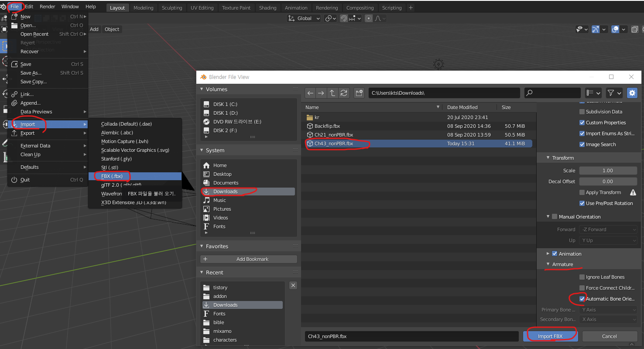Click the search magnifier icon in File View

click(x=530, y=93)
